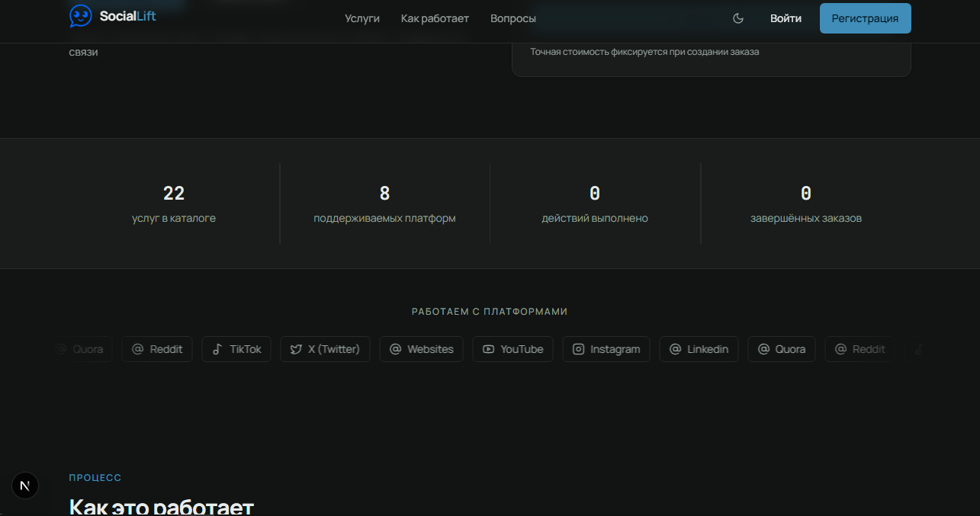Click the faded Reddit chip at right edge
The image size is (980, 516).
(x=860, y=349)
